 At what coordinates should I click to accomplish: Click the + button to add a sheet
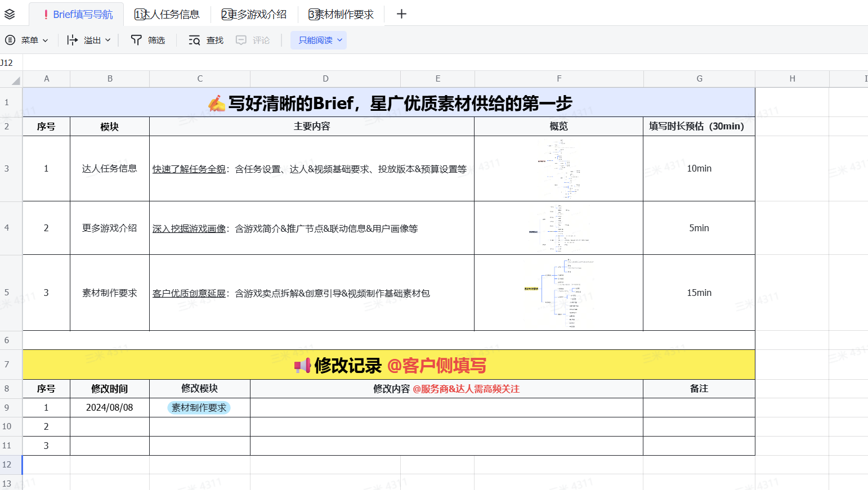click(401, 14)
